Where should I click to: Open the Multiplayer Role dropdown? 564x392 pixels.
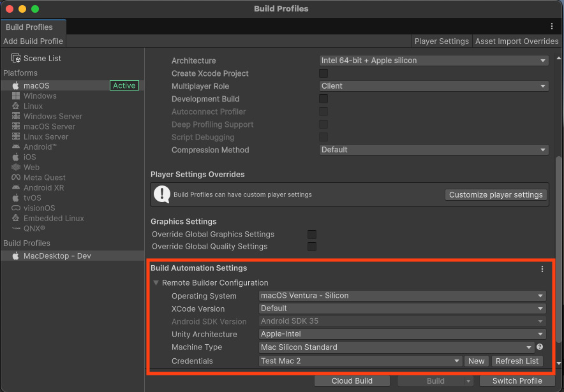[x=434, y=86]
